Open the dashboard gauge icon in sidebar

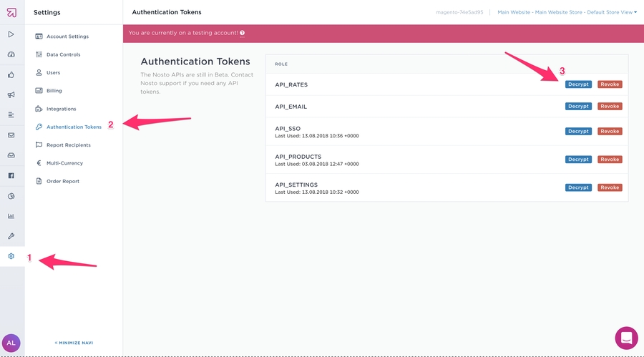[x=11, y=54]
